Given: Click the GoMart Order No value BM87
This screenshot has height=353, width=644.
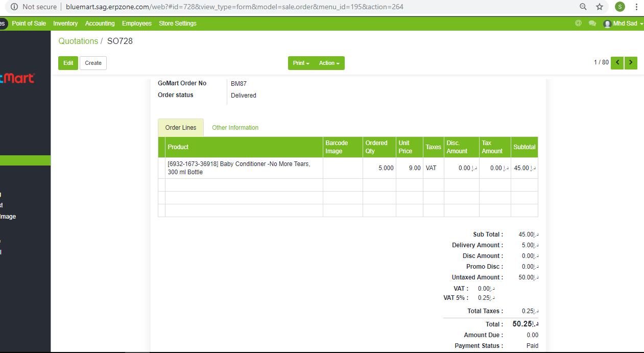Looking at the screenshot, I should point(238,83).
